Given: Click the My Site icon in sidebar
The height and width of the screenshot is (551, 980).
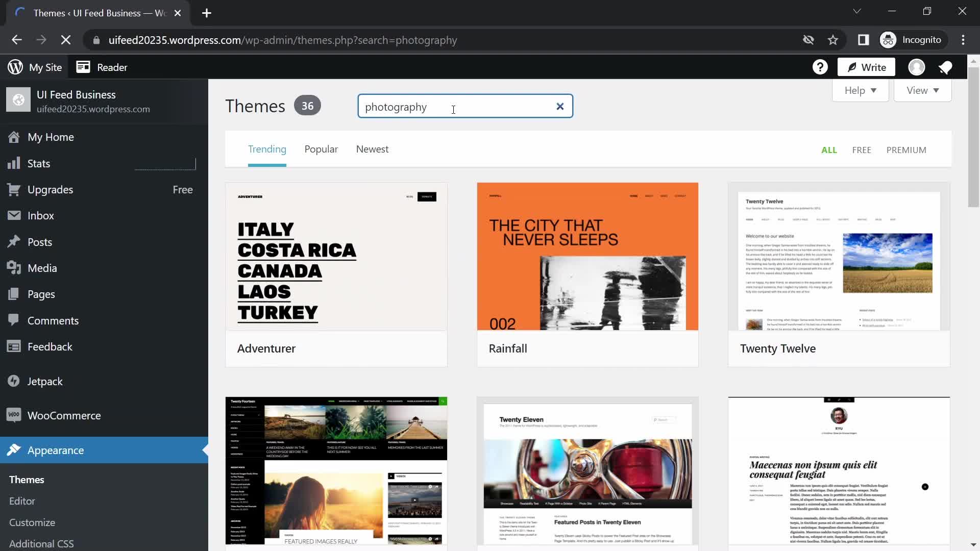Looking at the screenshot, I should [15, 67].
